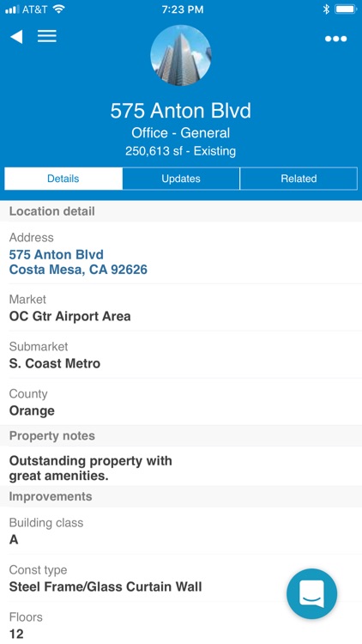Tap the Bluetooth status icon
The height and width of the screenshot is (644, 362).
pyautogui.click(x=326, y=9)
